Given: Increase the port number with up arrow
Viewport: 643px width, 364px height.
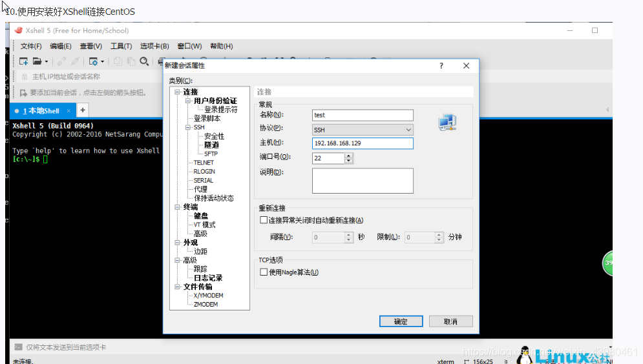Looking at the screenshot, I should click(348, 156).
